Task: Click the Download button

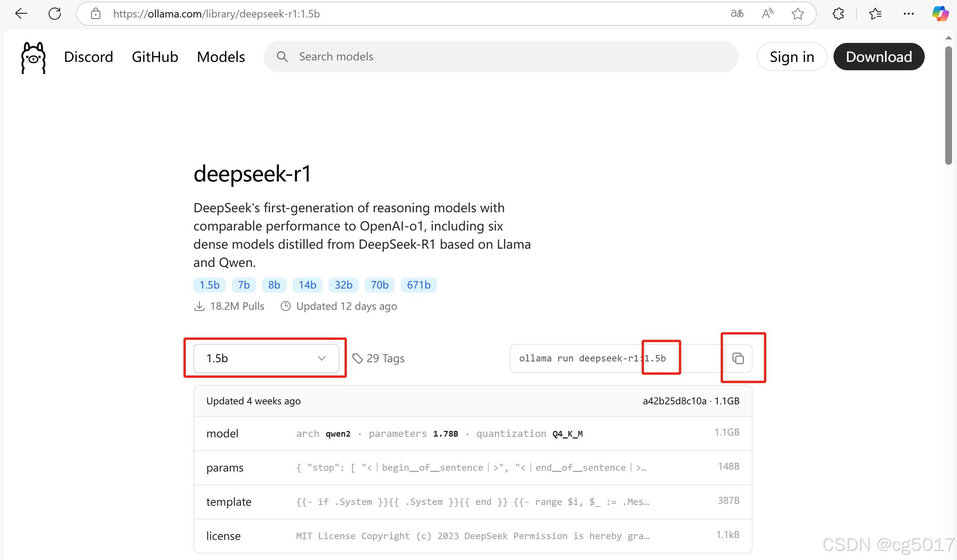Action: tap(878, 57)
